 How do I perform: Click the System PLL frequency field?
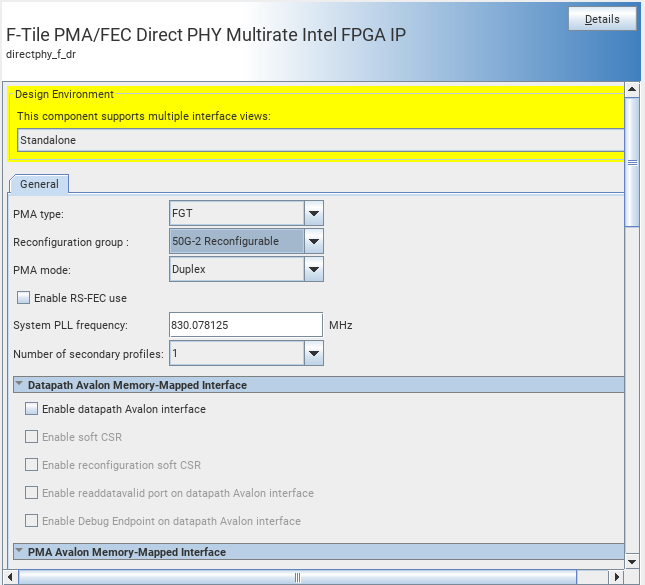click(x=246, y=325)
